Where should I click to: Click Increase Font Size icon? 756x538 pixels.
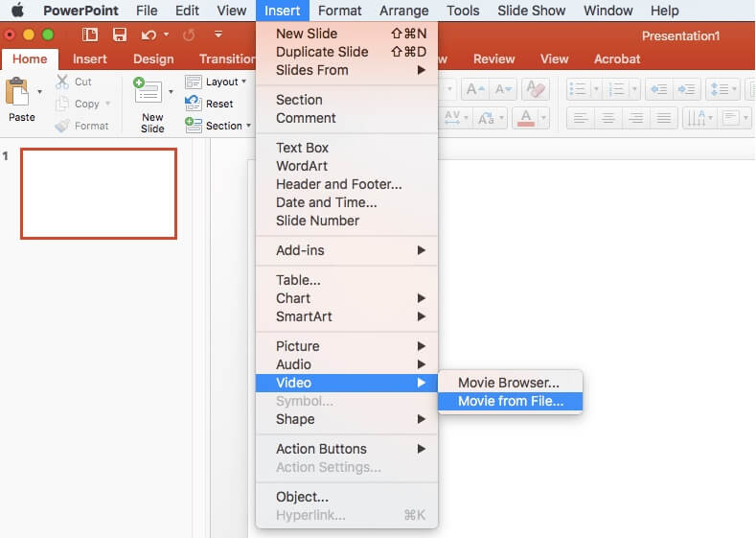475,89
